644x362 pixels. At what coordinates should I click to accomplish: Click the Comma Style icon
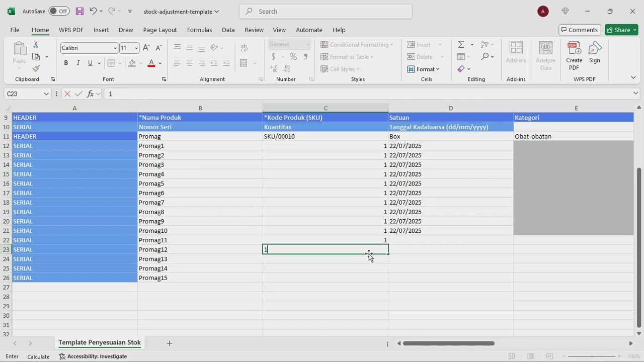pos(305,57)
